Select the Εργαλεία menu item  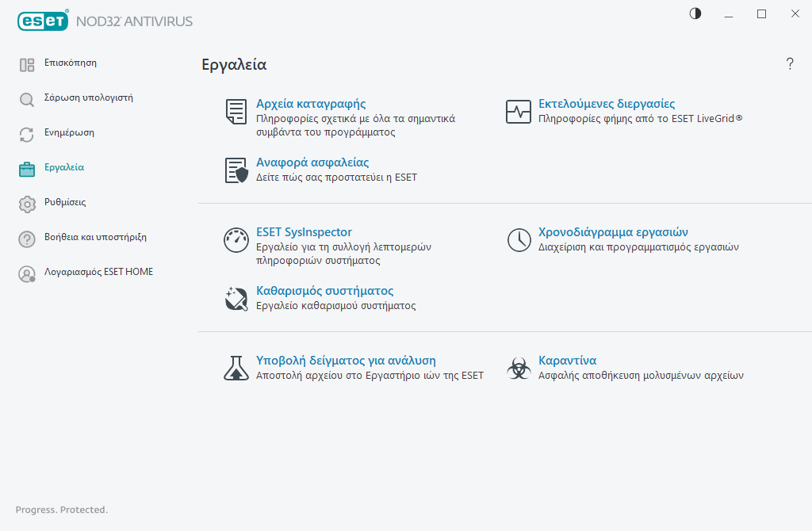tap(64, 167)
